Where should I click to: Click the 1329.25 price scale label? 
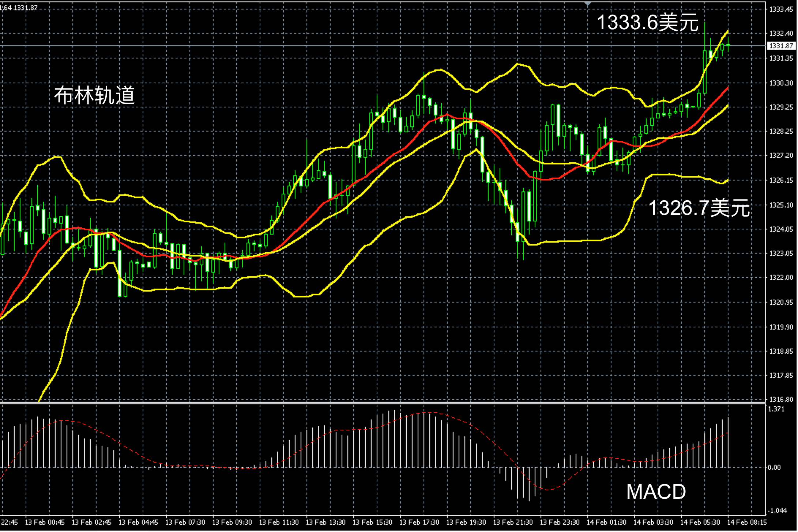(x=781, y=107)
